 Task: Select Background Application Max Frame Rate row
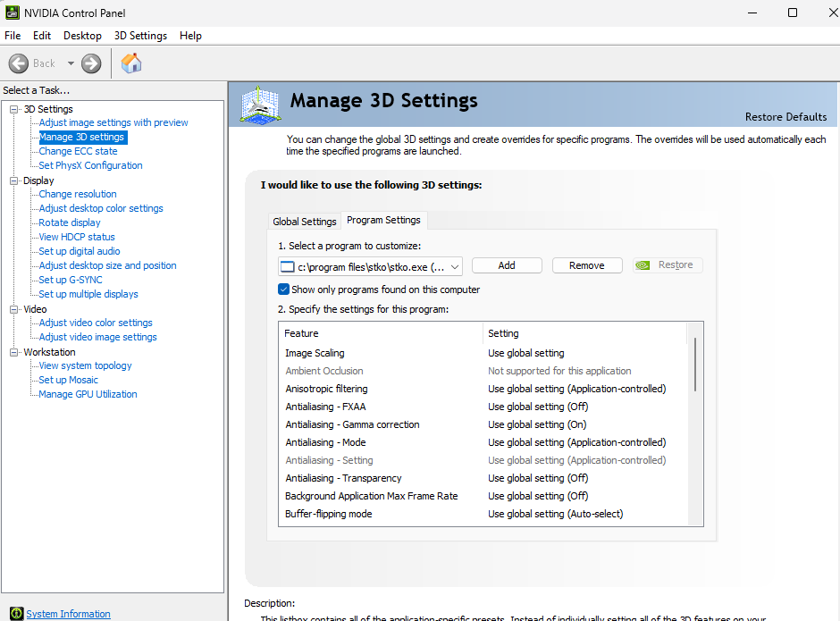click(483, 496)
